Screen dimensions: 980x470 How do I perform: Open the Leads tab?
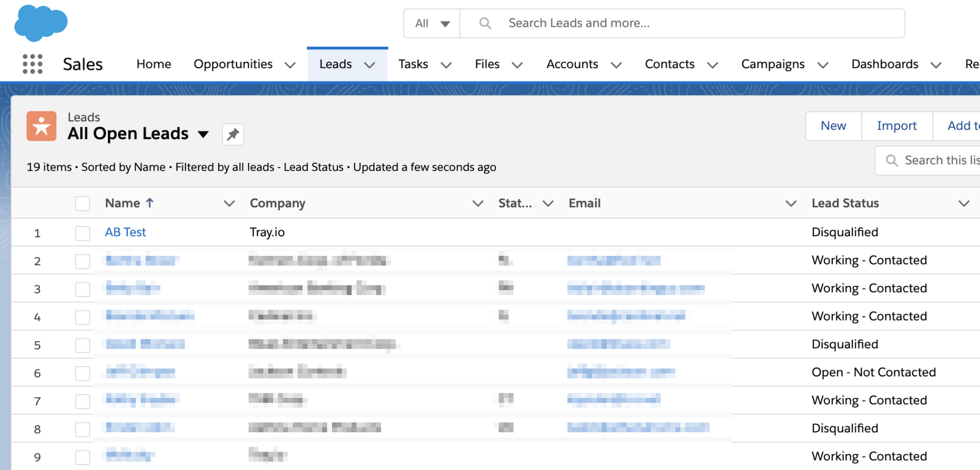click(336, 64)
